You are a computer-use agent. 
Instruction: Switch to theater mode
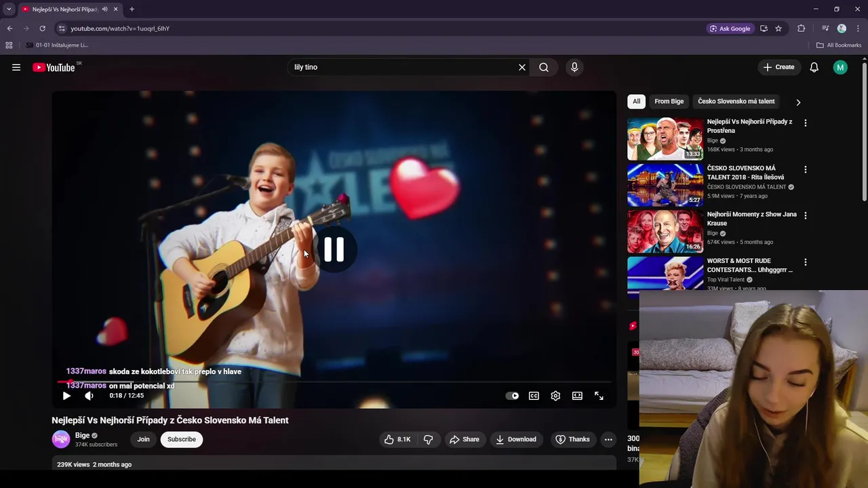click(x=577, y=396)
